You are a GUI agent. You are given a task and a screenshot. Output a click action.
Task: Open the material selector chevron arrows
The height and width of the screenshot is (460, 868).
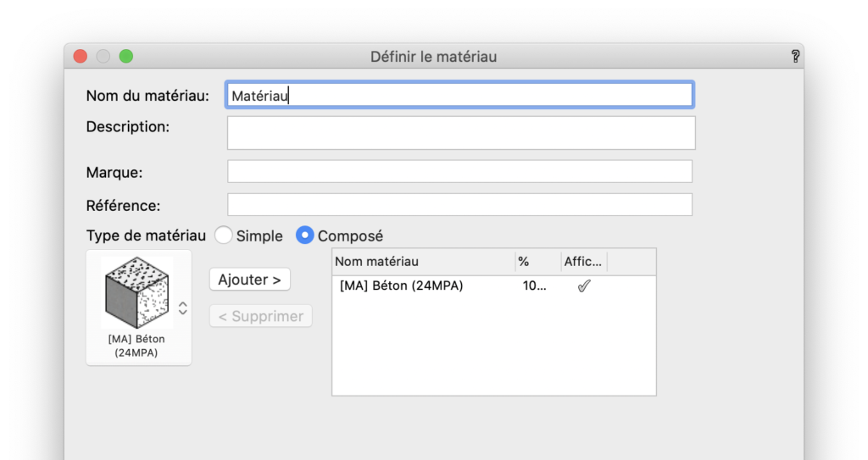click(x=183, y=308)
